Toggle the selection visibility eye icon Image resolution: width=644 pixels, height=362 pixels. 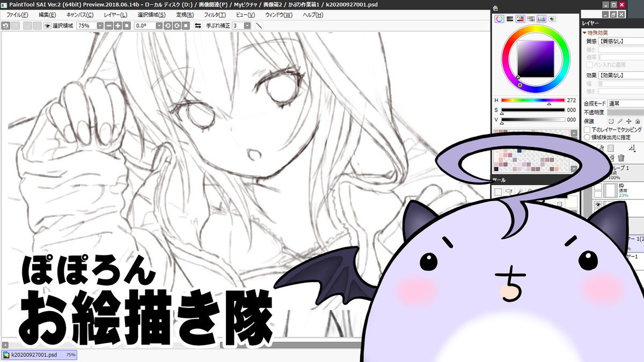(x=47, y=25)
